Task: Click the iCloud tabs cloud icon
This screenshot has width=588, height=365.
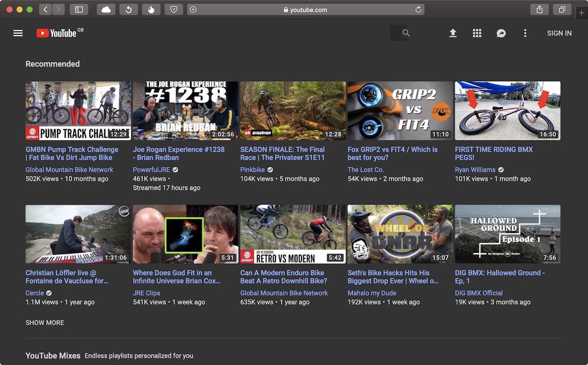Action: coord(106,10)
